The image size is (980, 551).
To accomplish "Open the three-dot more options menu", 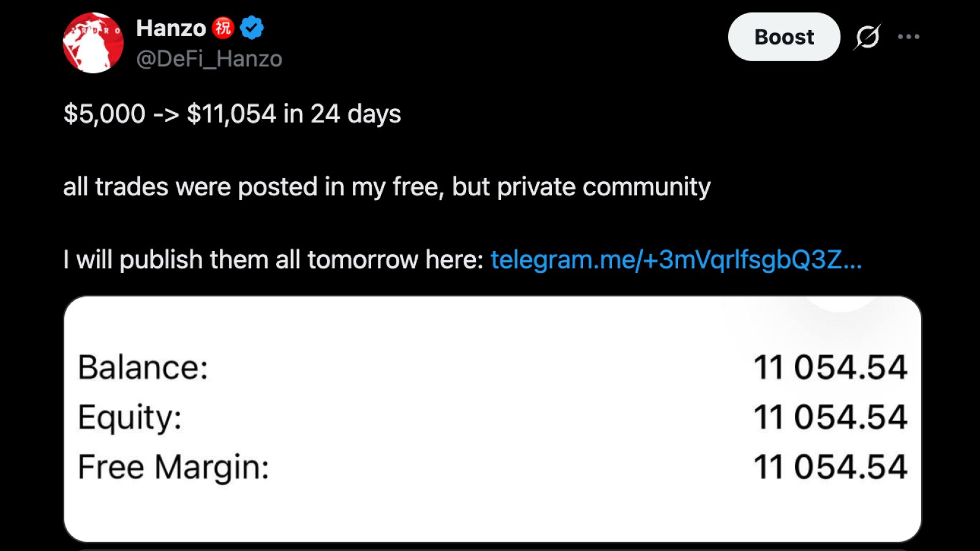I will pyautogui.click(x=908, y=37).
